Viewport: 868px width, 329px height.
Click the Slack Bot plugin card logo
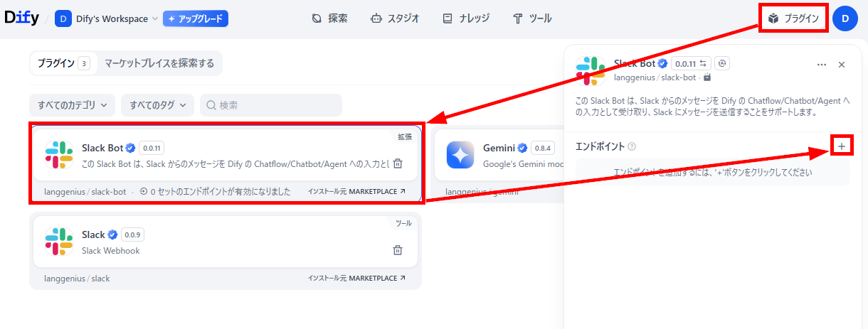point(59,154)
